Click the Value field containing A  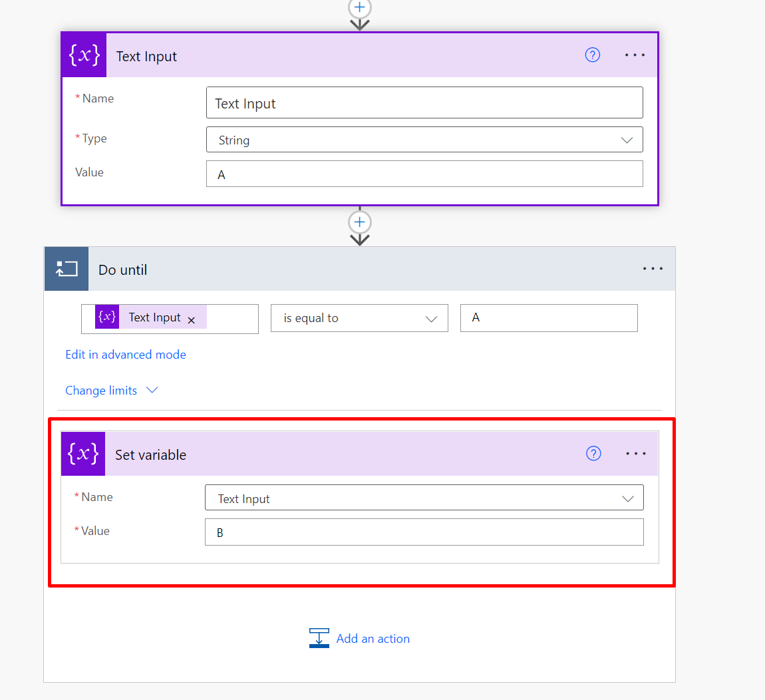click(424, 174)
